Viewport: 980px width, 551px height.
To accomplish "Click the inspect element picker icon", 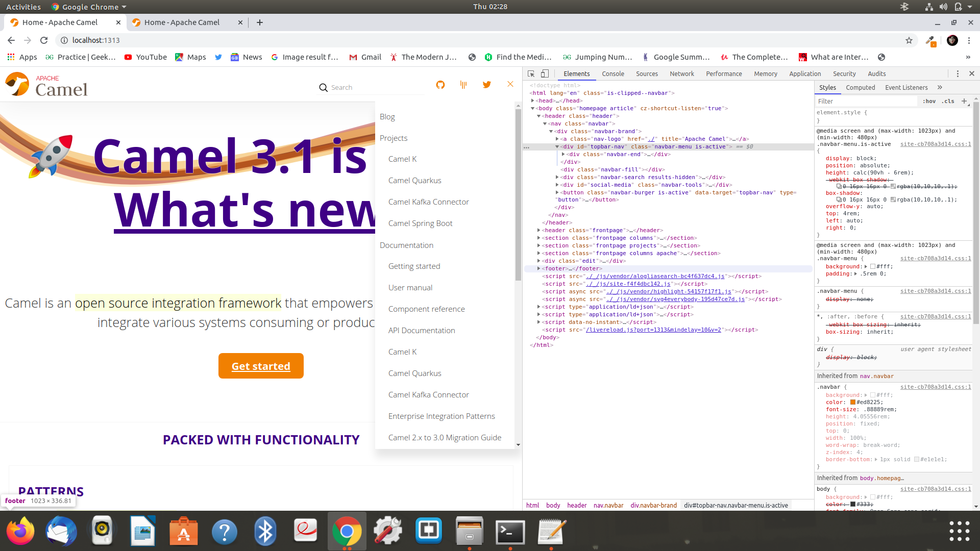I will pos(531,74).
